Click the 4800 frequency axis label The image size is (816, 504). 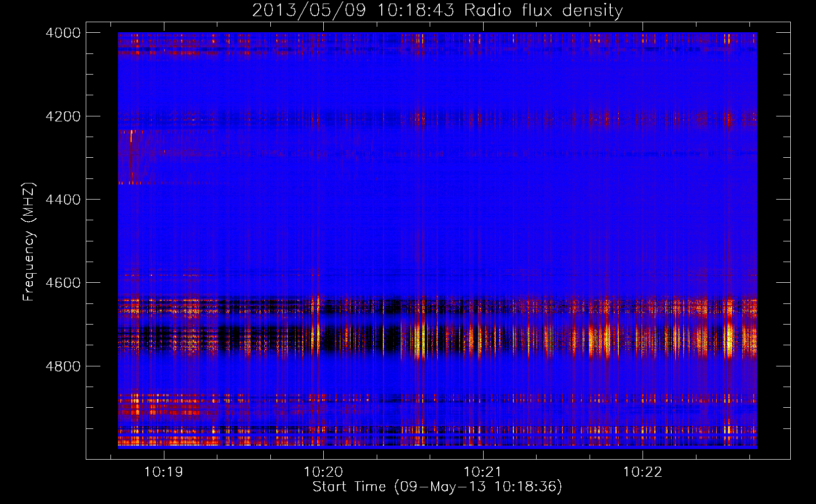coord(63,366)
